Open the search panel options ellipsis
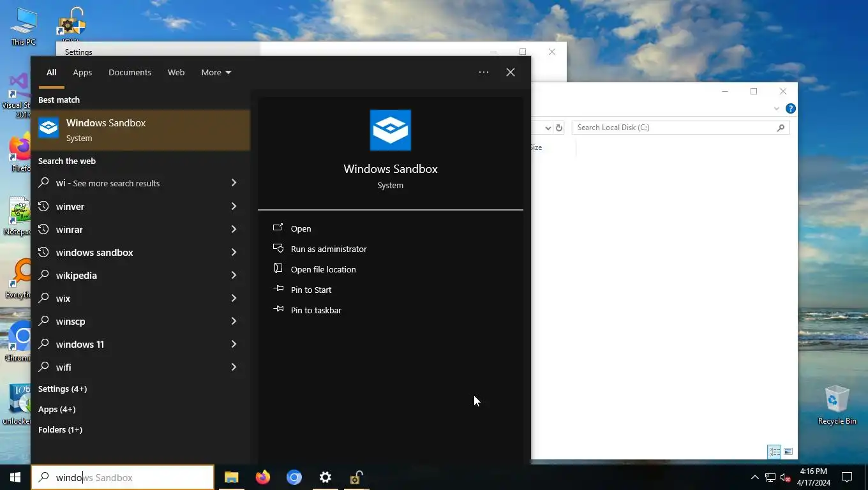 coord(484,72)
